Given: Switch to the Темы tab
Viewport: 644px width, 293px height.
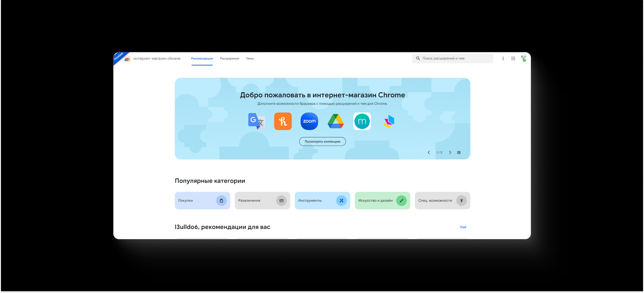Looking at the screenshot, I should pyautogui.click(x=249, y=58).
